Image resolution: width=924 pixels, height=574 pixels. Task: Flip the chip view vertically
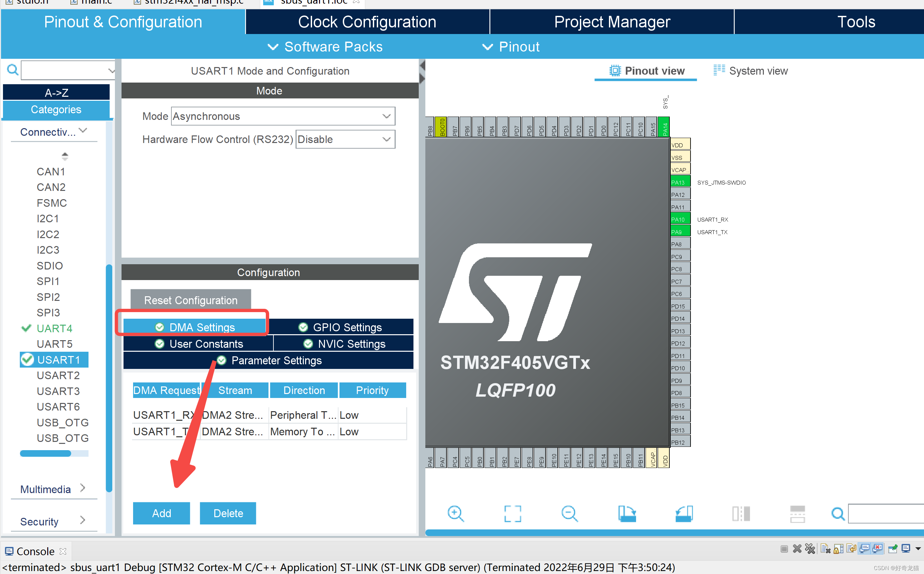click(798, 514)
